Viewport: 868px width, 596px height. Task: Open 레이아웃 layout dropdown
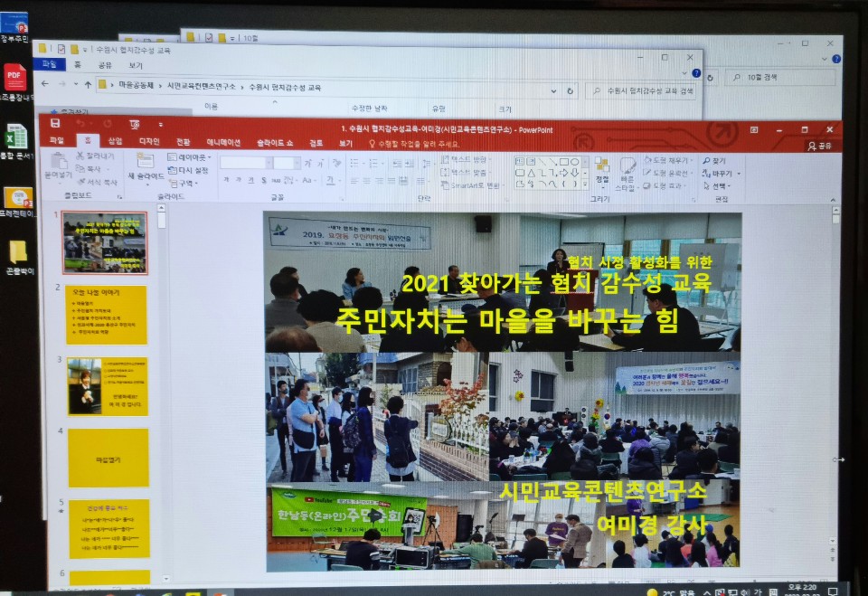click(189, 157)
